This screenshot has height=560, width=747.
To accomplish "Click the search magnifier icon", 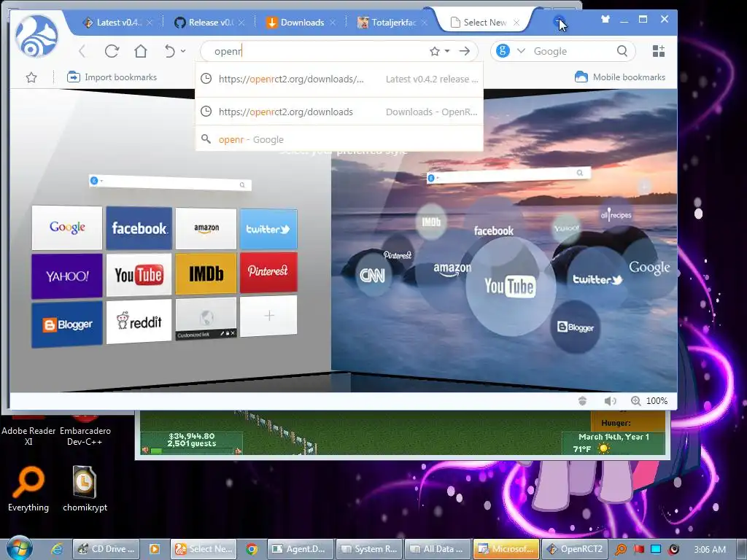I will tap(622, 51).
